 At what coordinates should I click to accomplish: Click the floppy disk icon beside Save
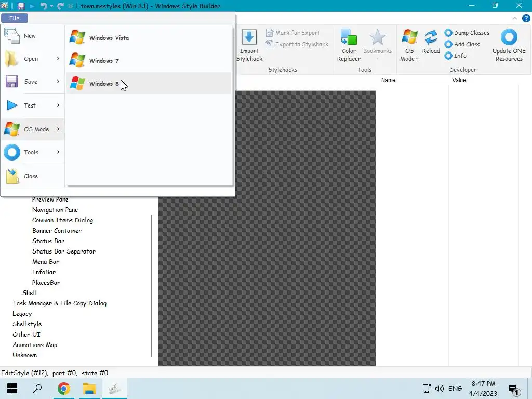coord(12,82)
